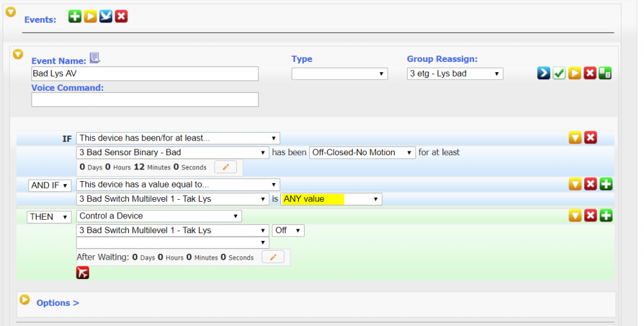Click red X on the IF condition row
The image size is (644, 326).
[591, 137]
